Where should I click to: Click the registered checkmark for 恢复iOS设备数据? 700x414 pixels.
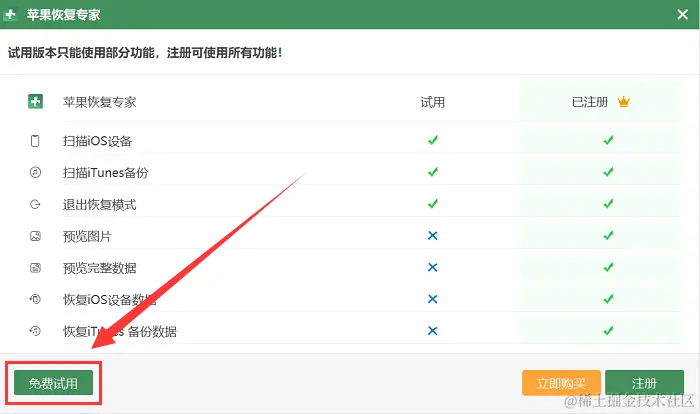click(608, 299)
